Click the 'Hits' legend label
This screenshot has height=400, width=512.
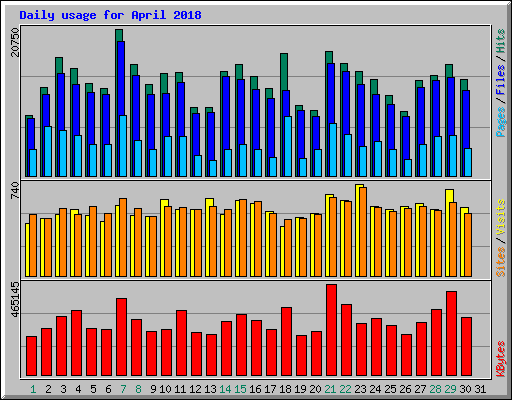[501, 41]
